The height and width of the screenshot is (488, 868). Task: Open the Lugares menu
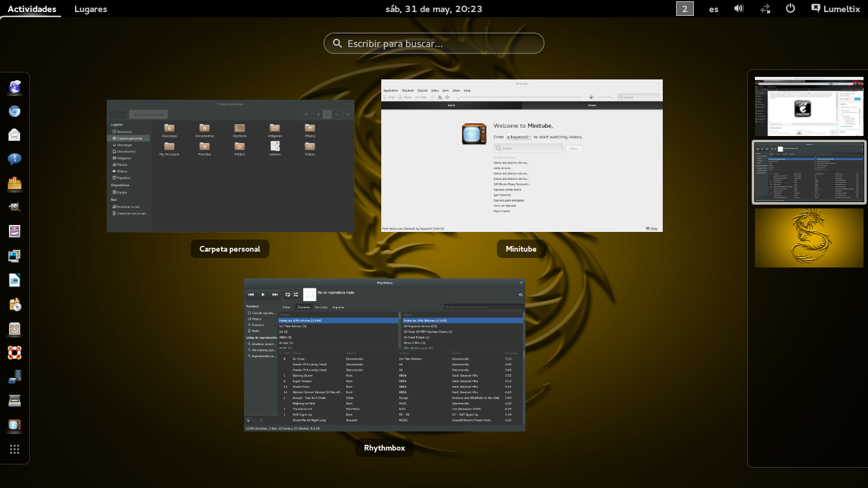(90, 9)
